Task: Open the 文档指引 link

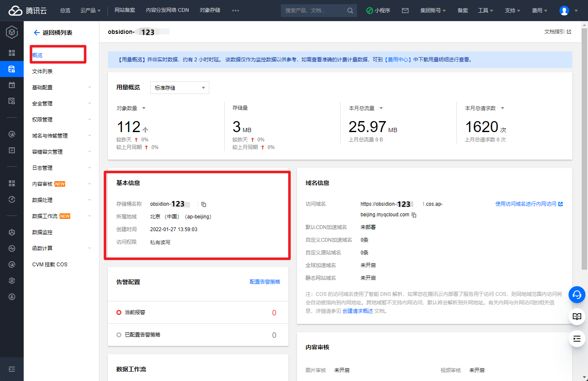Action: [558, 32]
